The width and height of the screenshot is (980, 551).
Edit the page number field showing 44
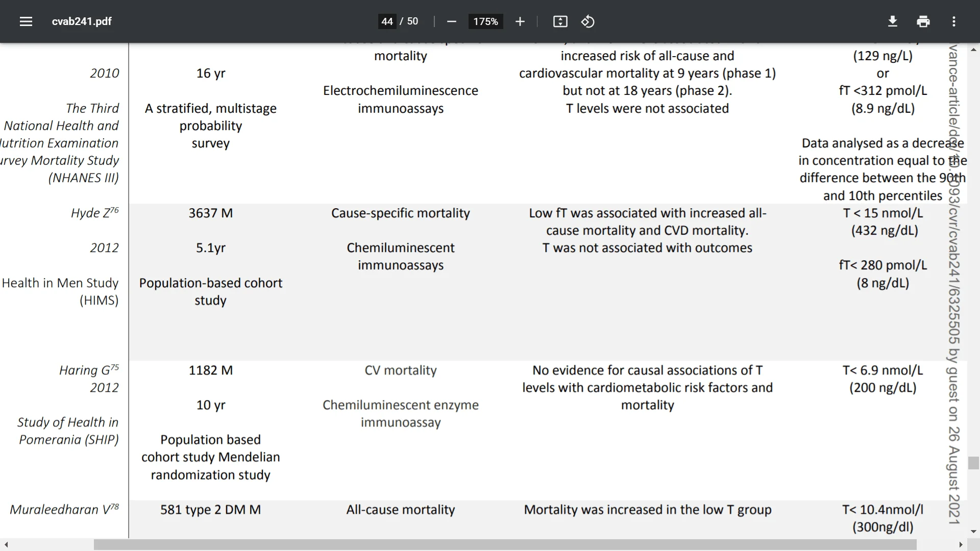pyautogui.click(x=387, y=21)
